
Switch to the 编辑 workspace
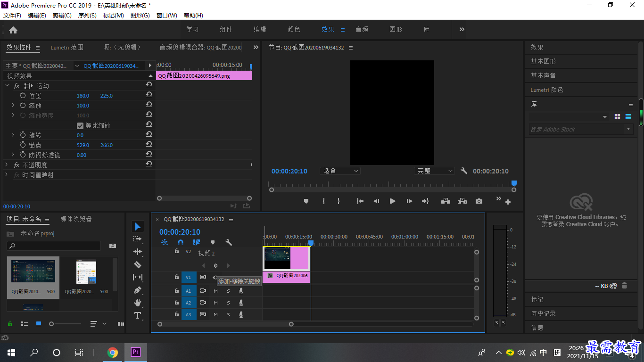pos(260,29)
